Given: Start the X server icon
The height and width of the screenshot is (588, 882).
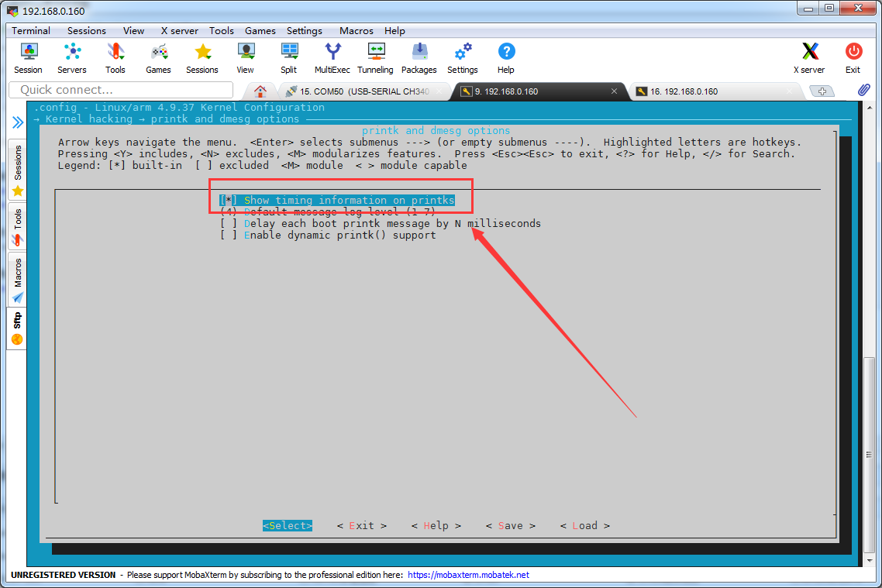Looking at the screenshot, I should click(x=809, y=58).
